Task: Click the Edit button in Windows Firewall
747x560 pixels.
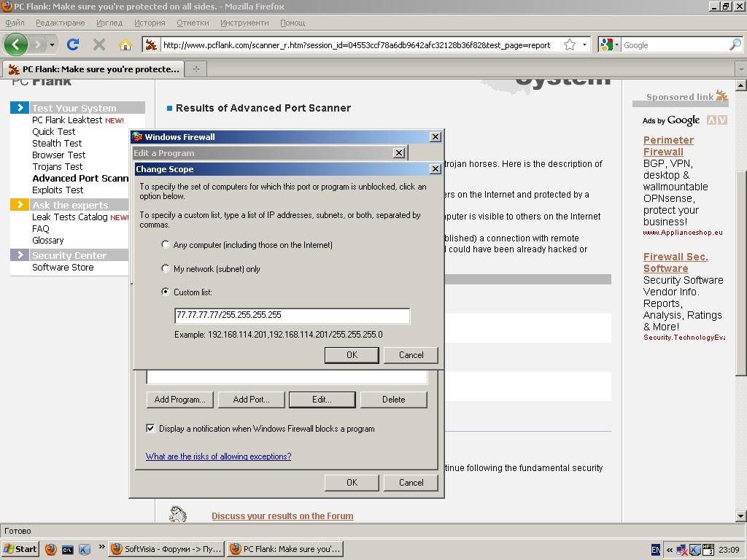Action: pos(322,400)
